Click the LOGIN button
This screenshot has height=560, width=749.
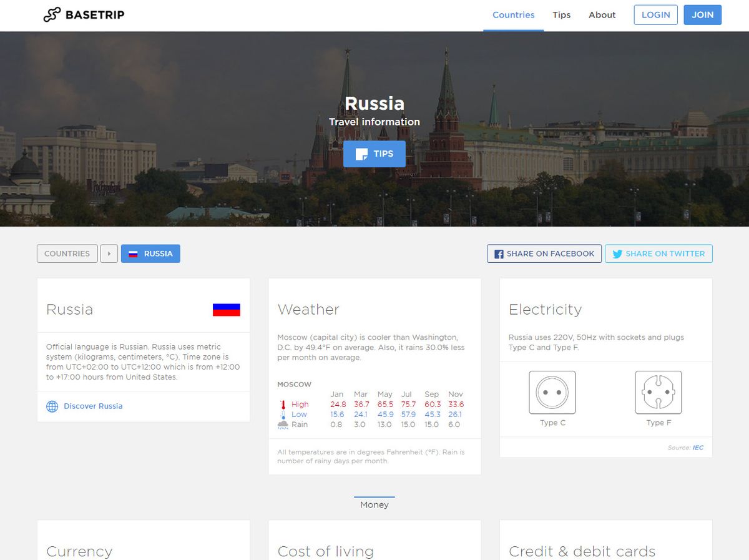655,14
